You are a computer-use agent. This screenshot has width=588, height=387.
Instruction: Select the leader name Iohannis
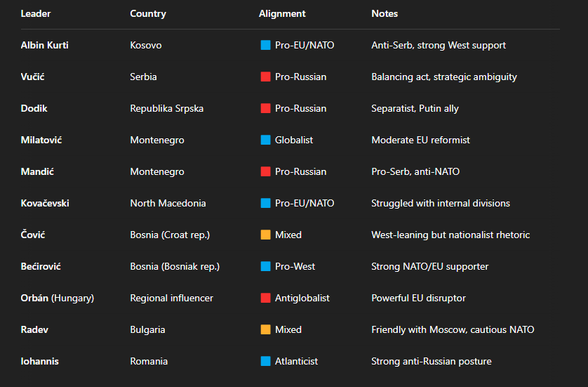(x=40, y=361)
